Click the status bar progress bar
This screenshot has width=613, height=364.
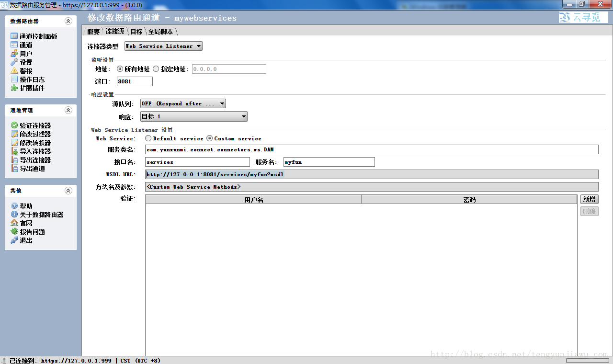click(x=588, y=360)
